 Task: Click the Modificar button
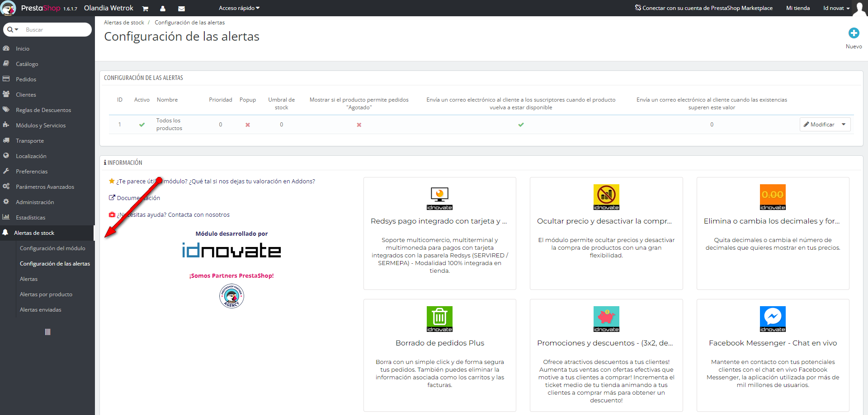[819, 125]
